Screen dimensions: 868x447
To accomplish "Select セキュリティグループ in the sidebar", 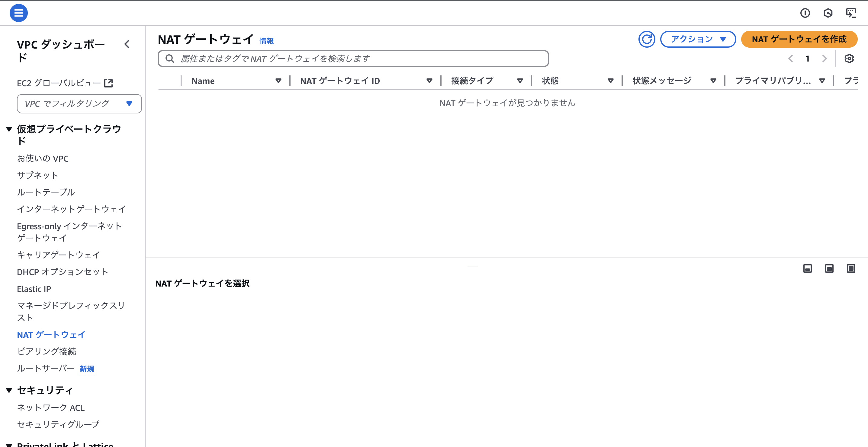I will click(x=58, y=424).
